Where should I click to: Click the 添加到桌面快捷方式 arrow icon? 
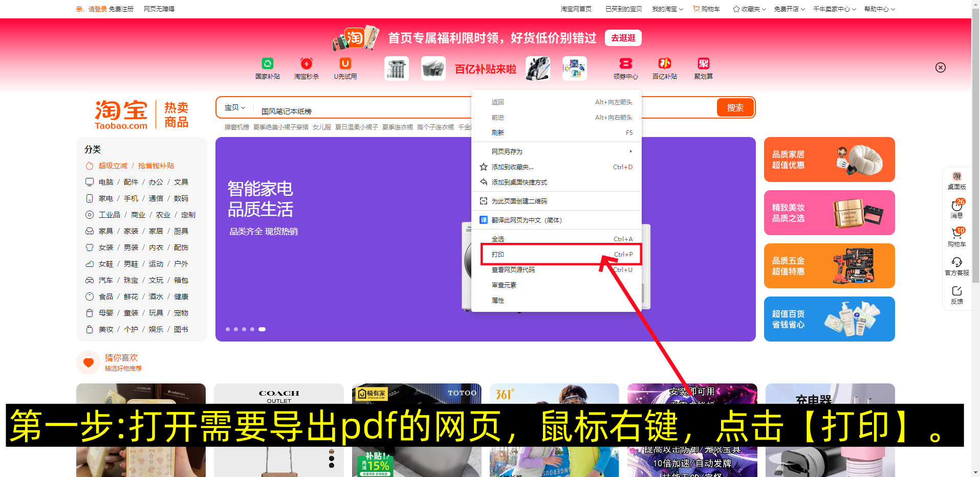pos(483,182)
